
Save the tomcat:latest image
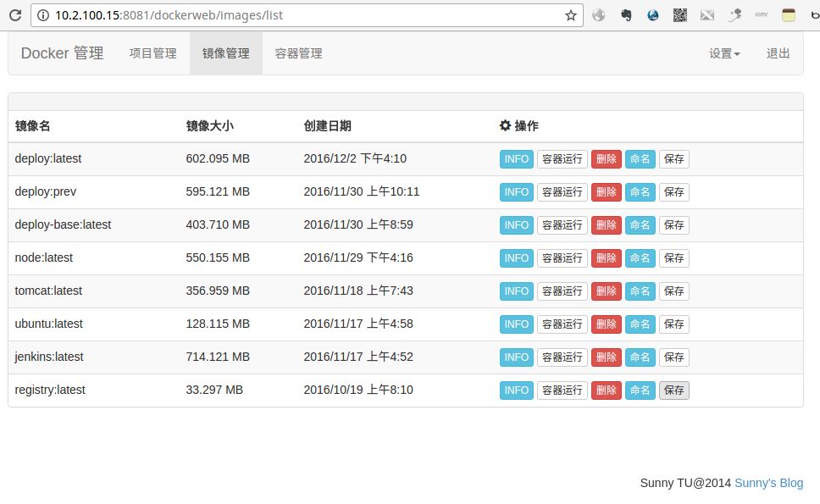(674, 291)
